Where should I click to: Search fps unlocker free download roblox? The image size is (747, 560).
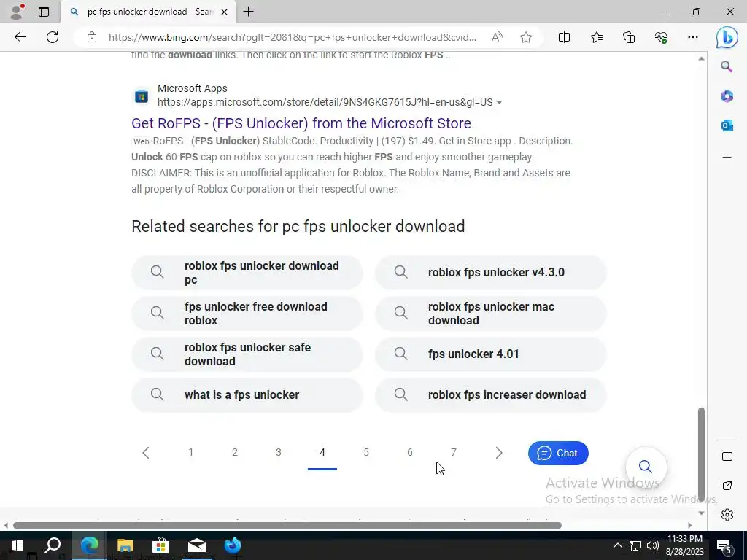(247, 314)
